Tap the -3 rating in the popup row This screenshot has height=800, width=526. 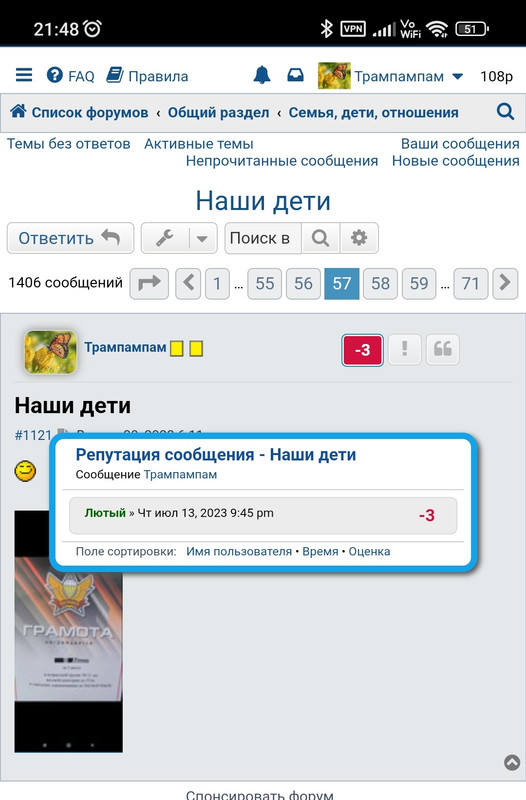point(427,515)
